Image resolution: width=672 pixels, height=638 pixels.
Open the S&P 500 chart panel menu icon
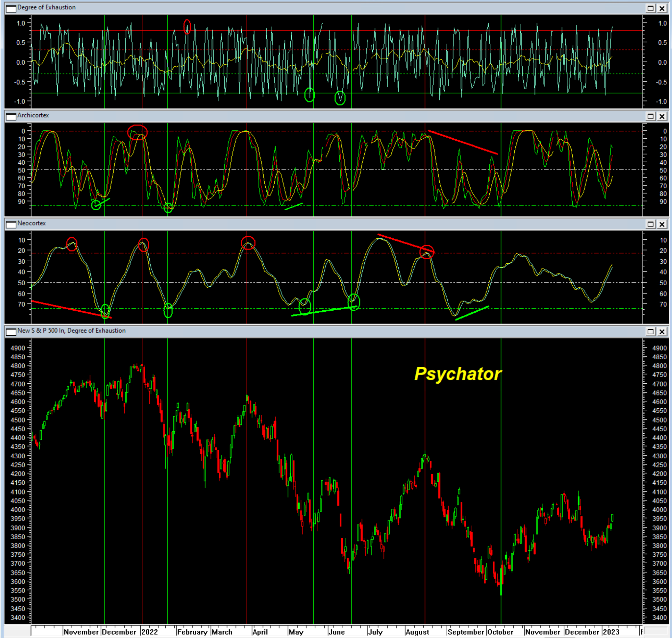(11, 332)
